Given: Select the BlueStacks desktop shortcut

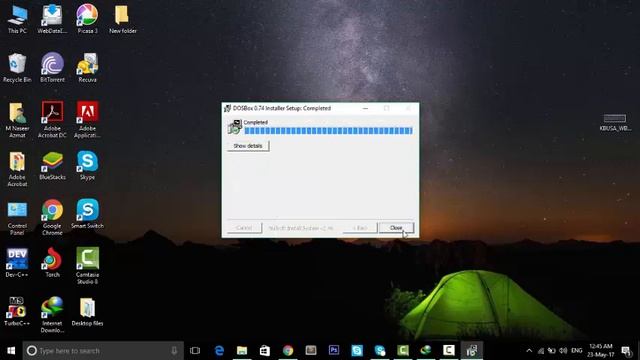Looking at the screenshot, I should coord(52,166).
